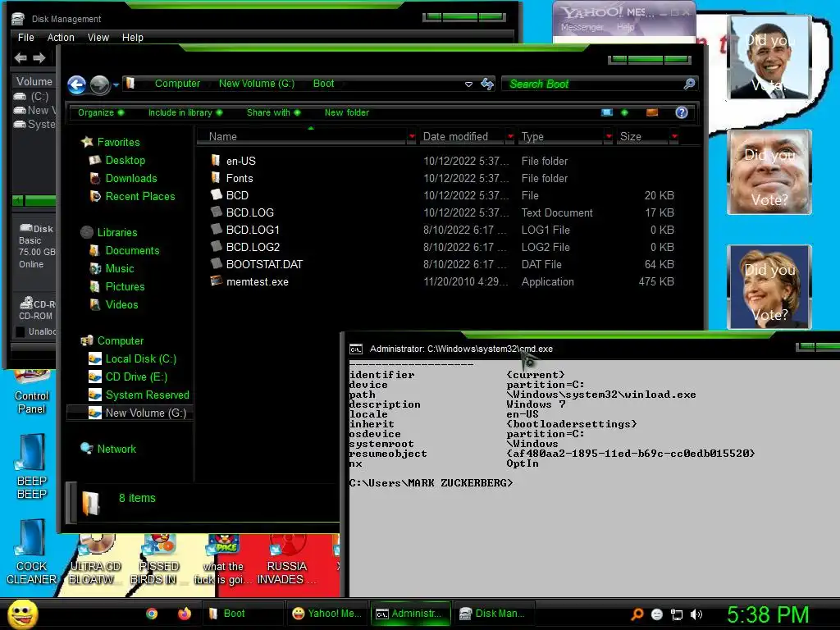Viewport: 840px width, 630px height.
Task: Click Disk Management forward arrow
Action: coord(39,58)
